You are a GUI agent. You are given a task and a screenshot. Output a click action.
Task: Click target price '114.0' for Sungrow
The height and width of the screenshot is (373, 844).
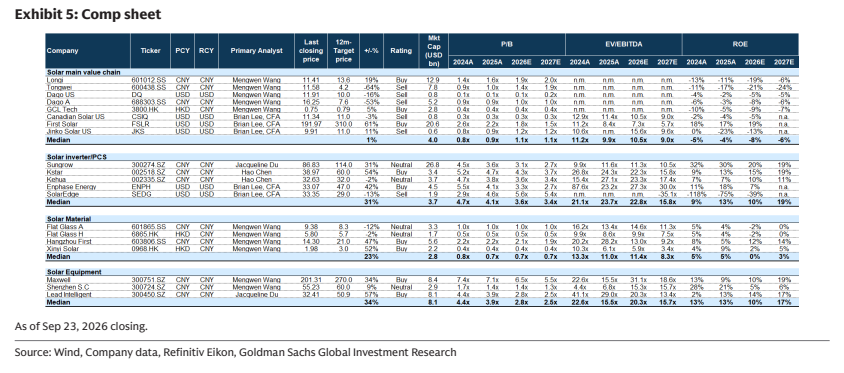click(x=343, y=165)
